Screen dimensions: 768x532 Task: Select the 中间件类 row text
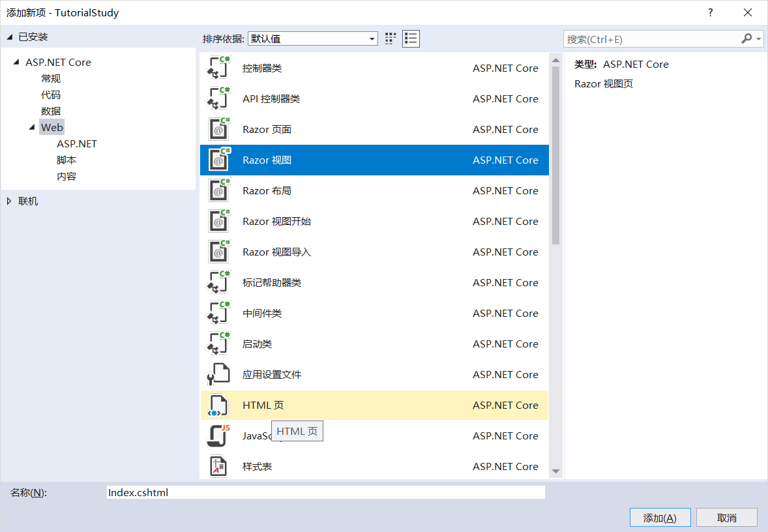pyautogui.click(x=262, y=313)
